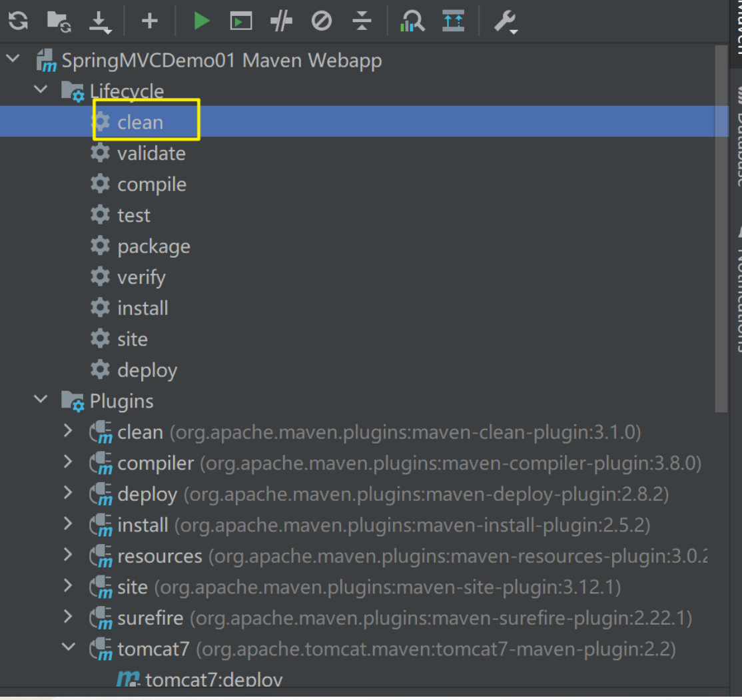Click Maven project root icon
Viewport: 742px width, 700px height.
[x=47, y=61]
